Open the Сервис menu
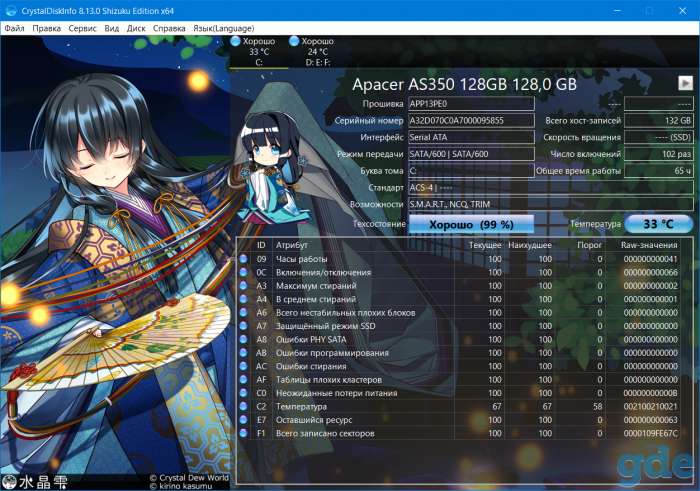700x491 pixels. point(82,28)
